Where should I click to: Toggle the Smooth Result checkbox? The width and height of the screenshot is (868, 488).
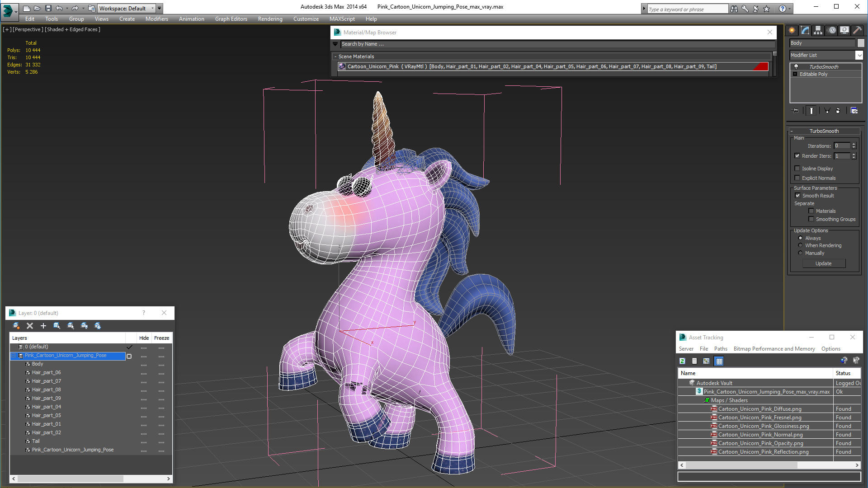797,196
